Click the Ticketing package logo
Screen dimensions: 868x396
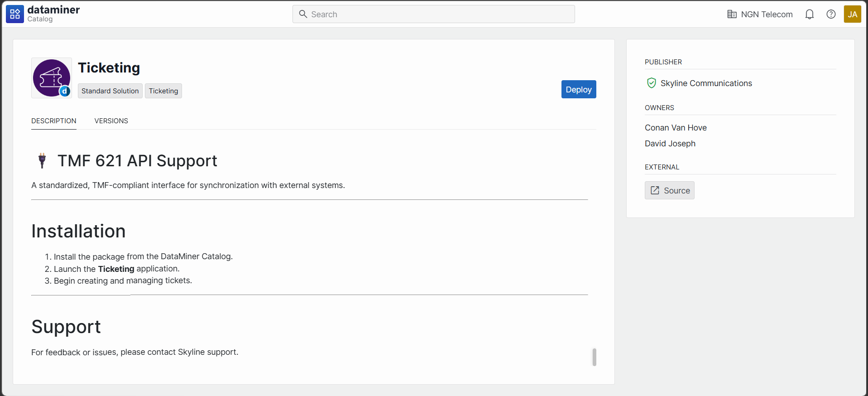click(x=52, y=78)
